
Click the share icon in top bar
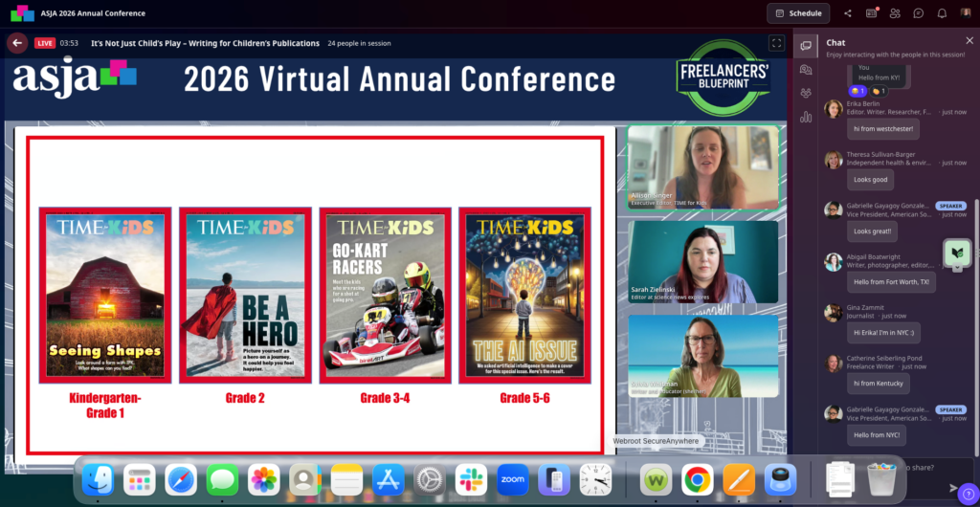[848, 13]
